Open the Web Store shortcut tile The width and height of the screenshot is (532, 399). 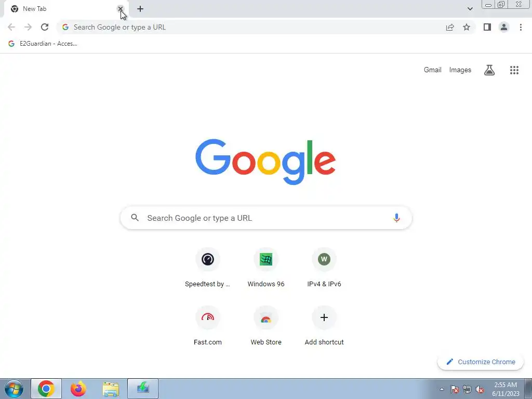pos(266,326)
